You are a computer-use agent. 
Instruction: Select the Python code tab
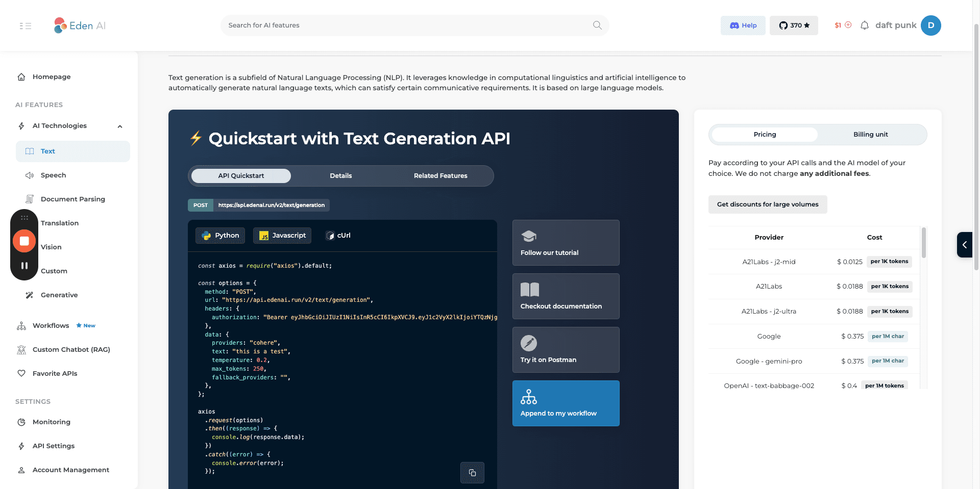coord(220,236)
